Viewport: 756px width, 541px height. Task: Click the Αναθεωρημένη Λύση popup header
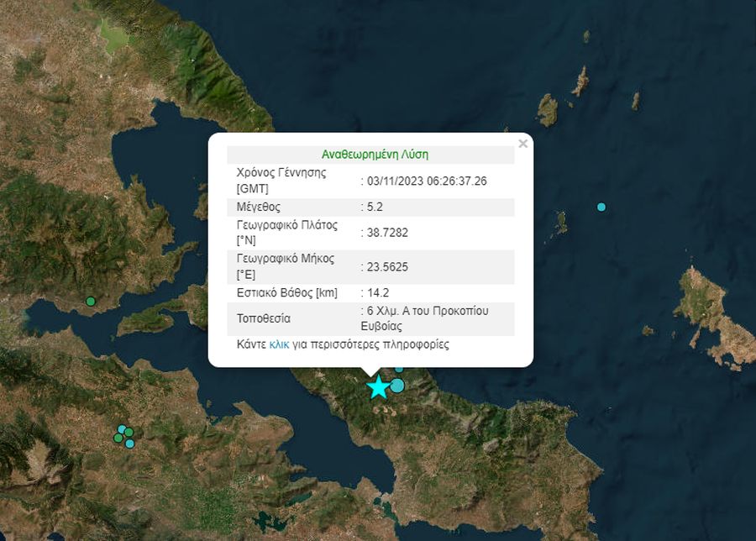pos(375,155)
